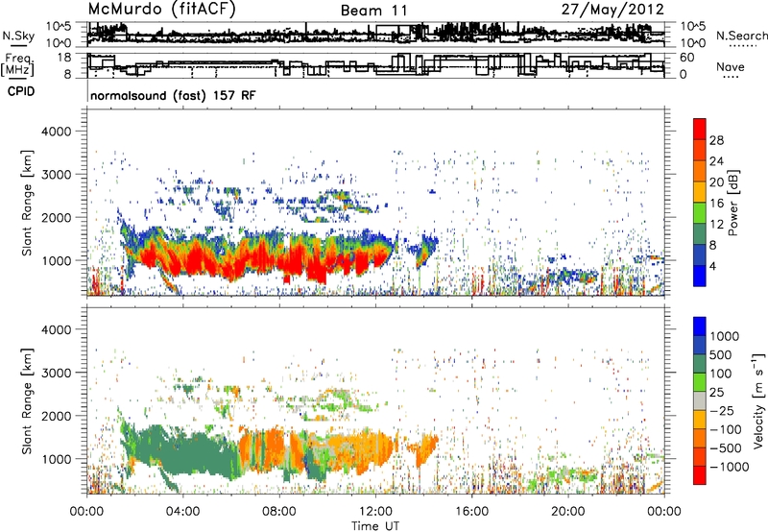Click the "16:00" time axis label
The width and height of the screenshot is (768, 532).
click(471, 512)
